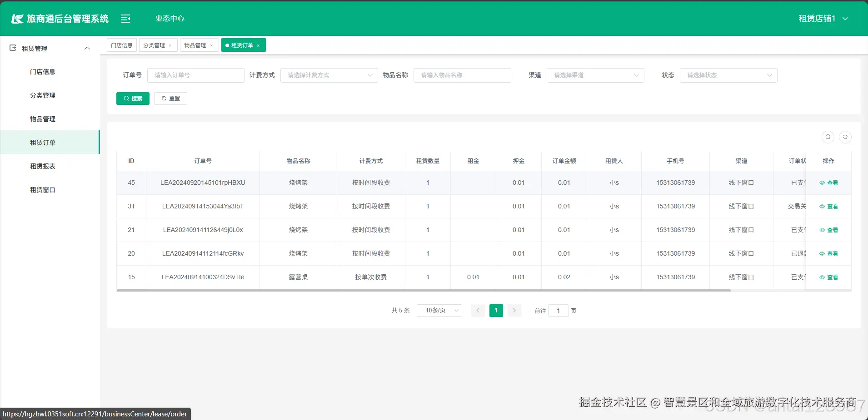The width and height of the screenshot is (868, 420).
Task: Click ID cell 31
Action: [131, 206]
